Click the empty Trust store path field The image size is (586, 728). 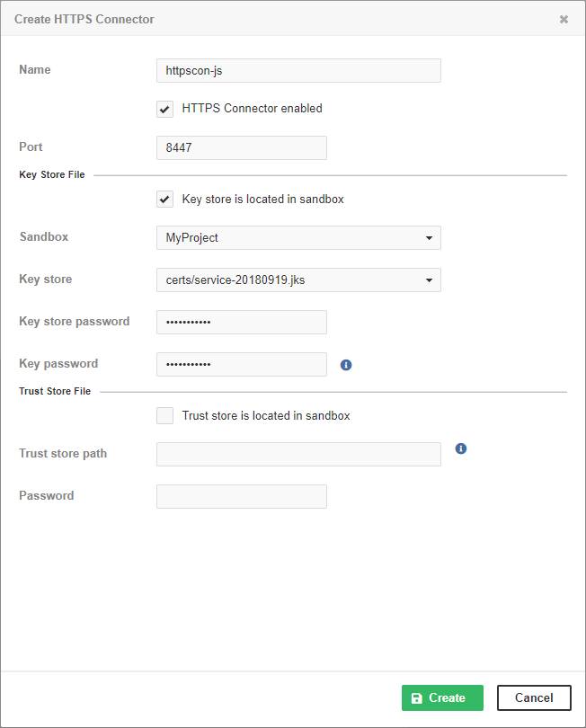click(x=298, y=454)
